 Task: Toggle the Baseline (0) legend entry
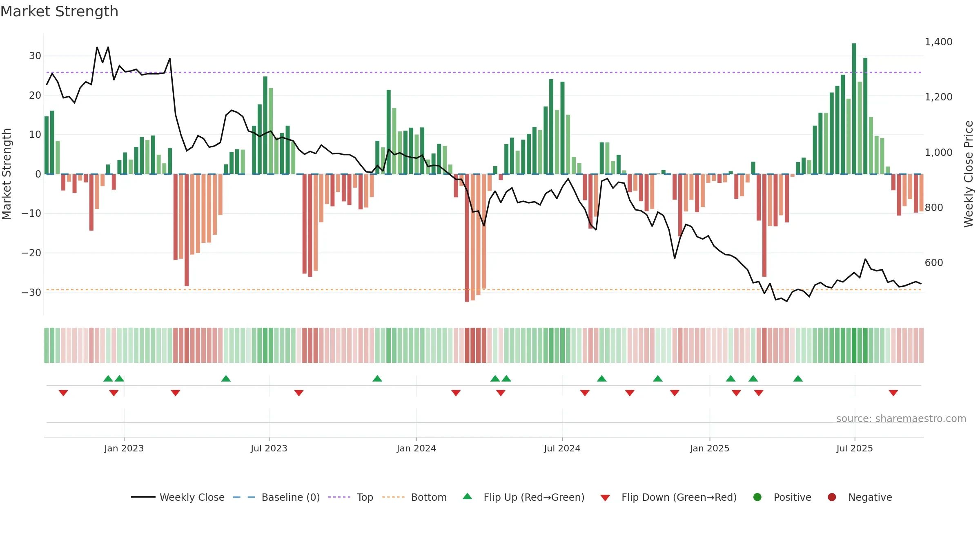point(276,497)
